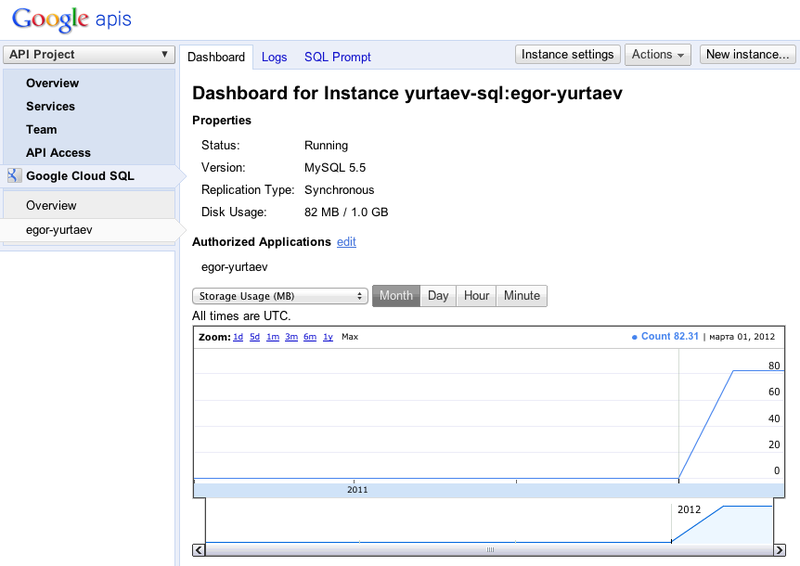Click the 2012 marker in range overview
The image size is (800, 566).
(x=689, y=509)
